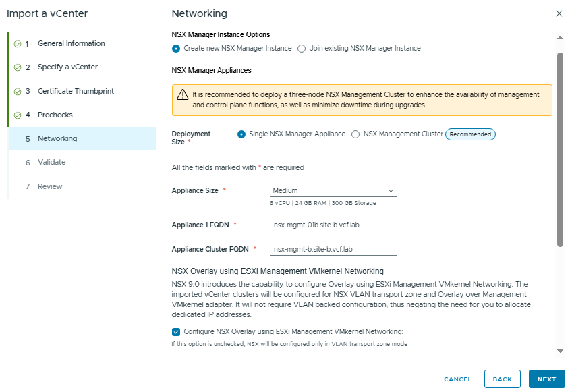Click the Specify a vCenter checkmark icon
This screenshot has width=570, height=392.
[x=17, y=67]
